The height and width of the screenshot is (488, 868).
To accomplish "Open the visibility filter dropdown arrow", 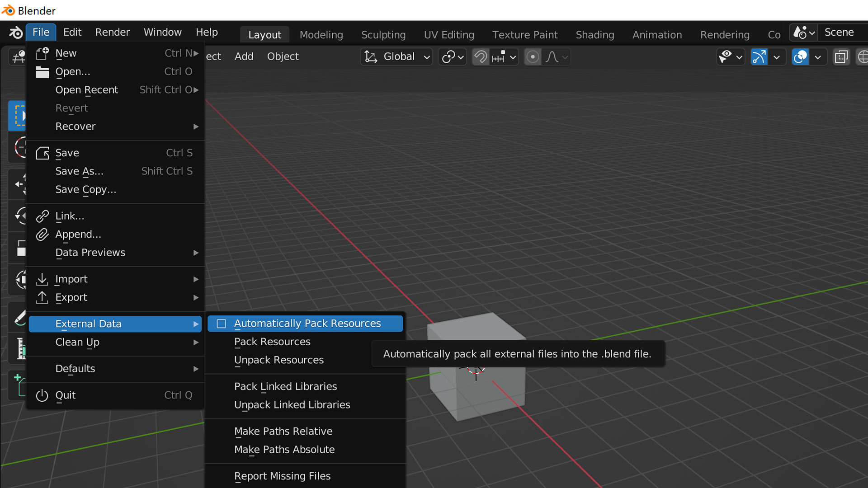I will pos(739,57).
